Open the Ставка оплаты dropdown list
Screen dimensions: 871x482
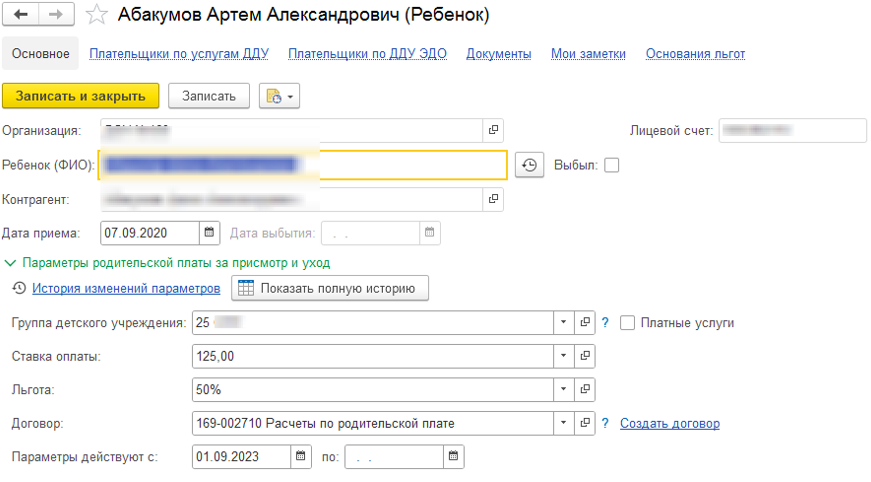pos(564,356)
